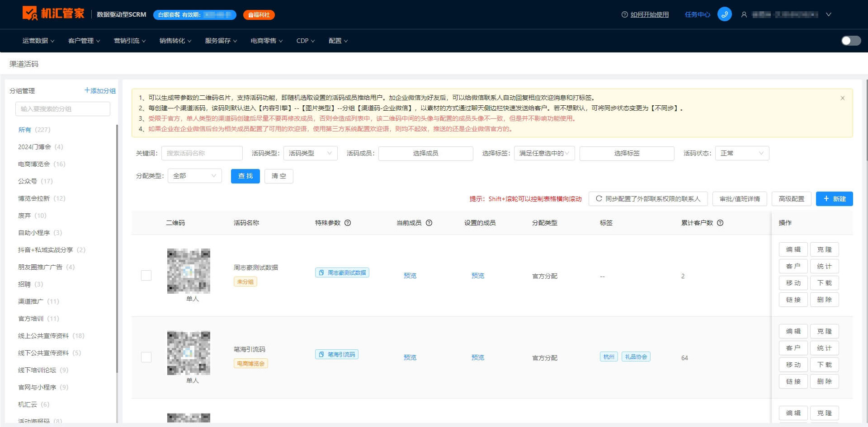Screen dimensions: 868x427
Task: Check the checkbox for 笔海引流码 row
Action: point(146,357)
